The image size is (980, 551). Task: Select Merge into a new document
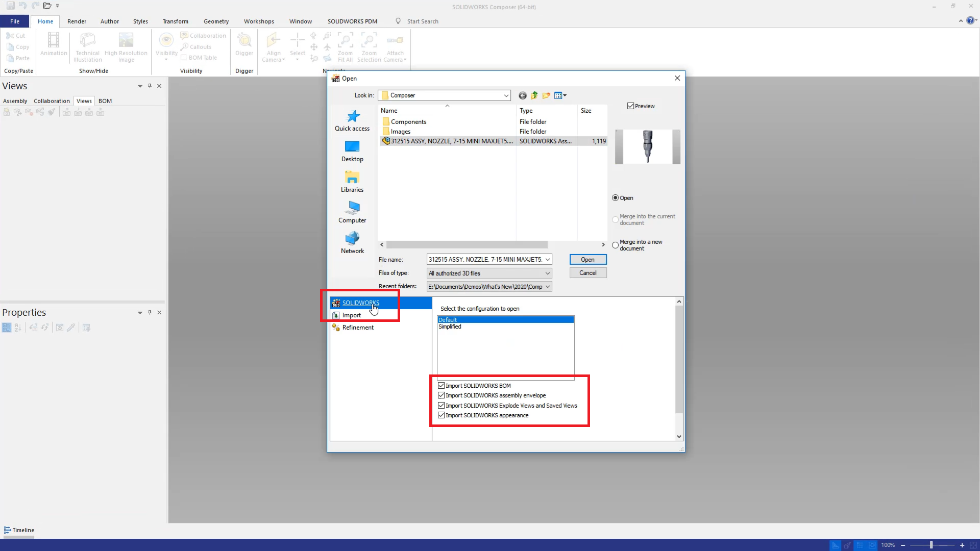coord(616,245)
